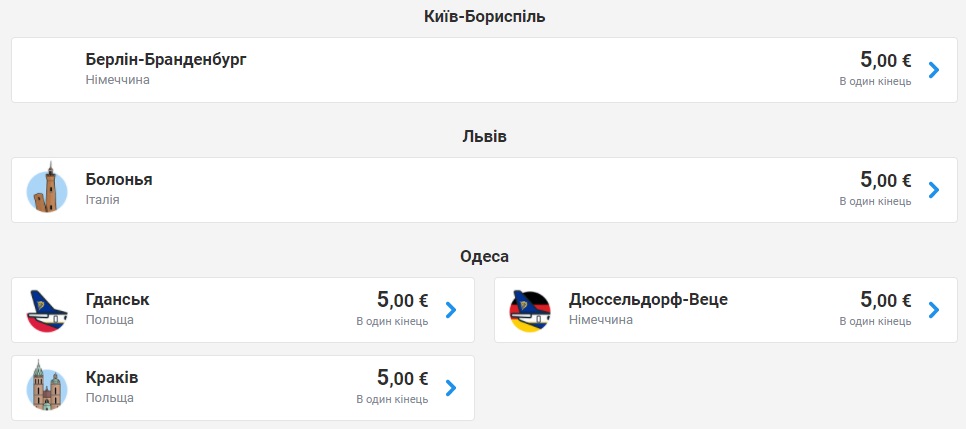Open the Болонья destination link

coord(119,180)
